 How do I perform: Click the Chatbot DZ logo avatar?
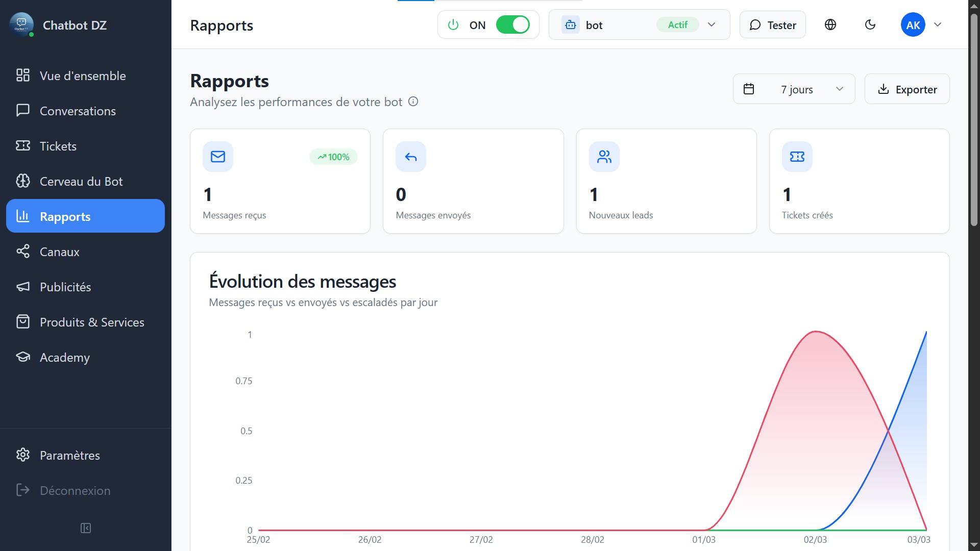(x=21, y=24)
